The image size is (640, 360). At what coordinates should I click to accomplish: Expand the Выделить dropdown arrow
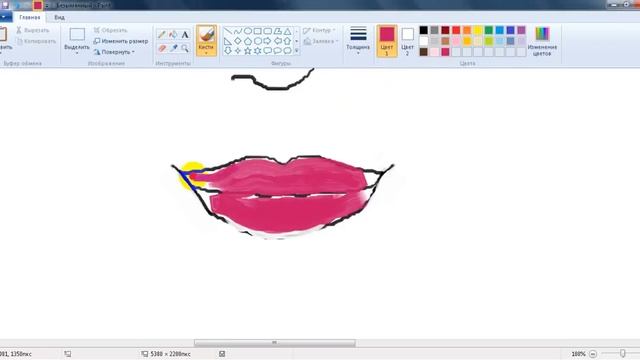(x=77, y=53)
